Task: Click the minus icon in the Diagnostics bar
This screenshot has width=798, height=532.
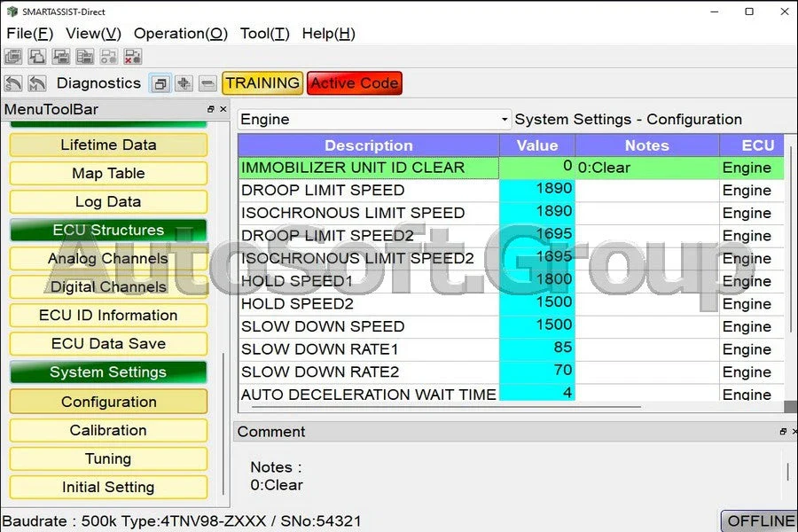Action: point(207,83)
